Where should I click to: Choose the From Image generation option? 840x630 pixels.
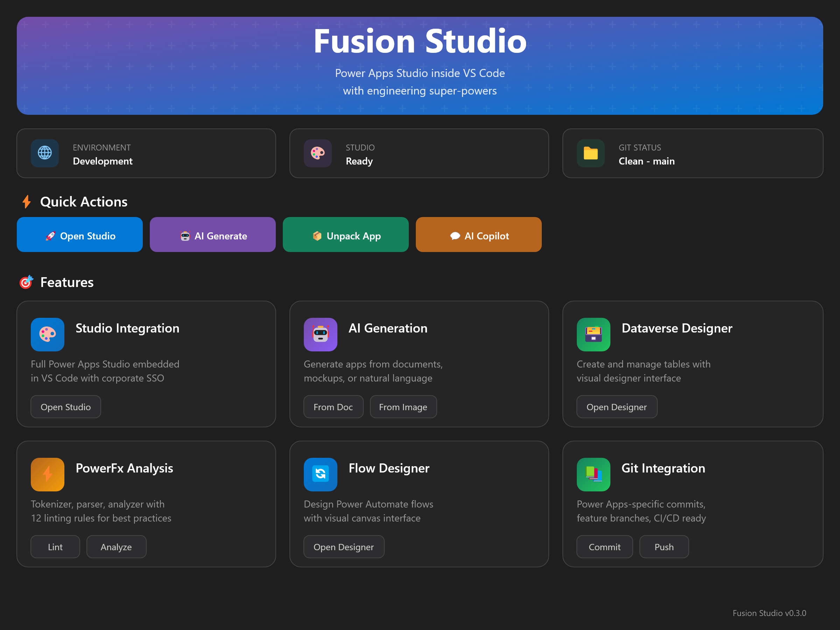(x=403, y=407)
